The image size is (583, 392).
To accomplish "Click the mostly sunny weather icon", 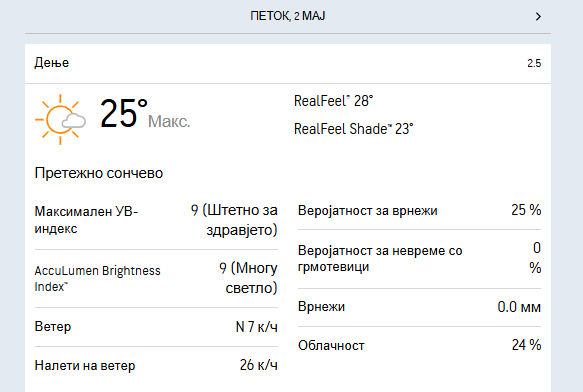I will [x=60, y=119].
